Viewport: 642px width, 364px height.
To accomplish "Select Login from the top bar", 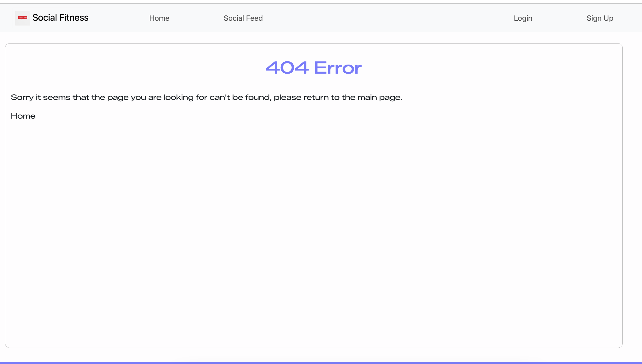I will [x=523, y=18].
